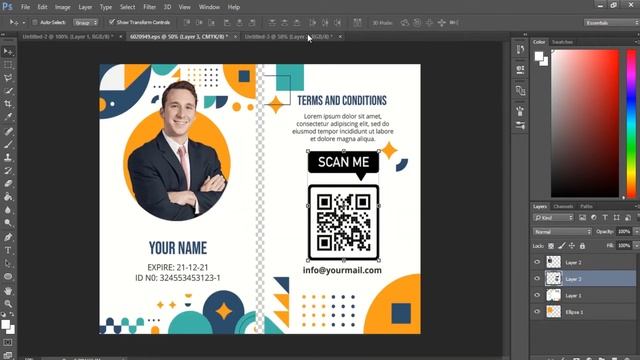The width and height of the screenshot is (640, 360).
Task: Select the Paint Bucket tool
Action: click(x=8, y=197)
